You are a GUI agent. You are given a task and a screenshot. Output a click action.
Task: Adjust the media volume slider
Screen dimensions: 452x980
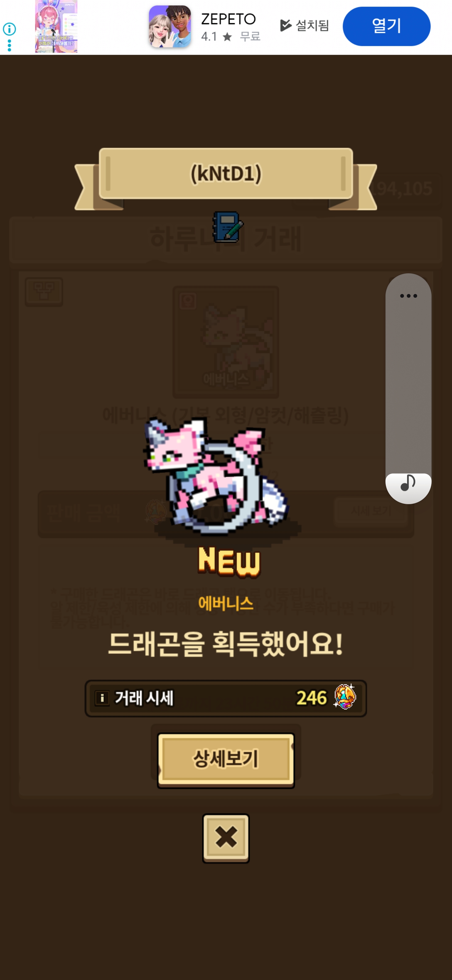tap(408, 388)
